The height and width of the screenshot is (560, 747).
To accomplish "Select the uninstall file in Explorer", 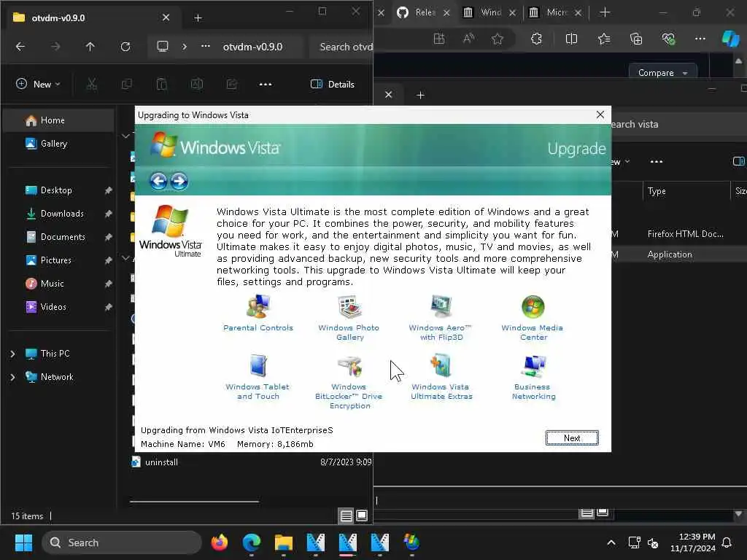I will 161,462.
